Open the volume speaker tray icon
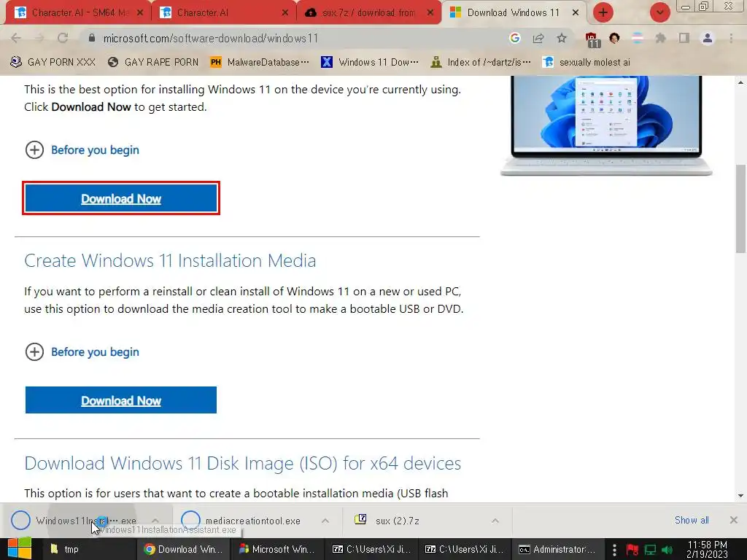747x560 pixels. click(x=667, y=550)
